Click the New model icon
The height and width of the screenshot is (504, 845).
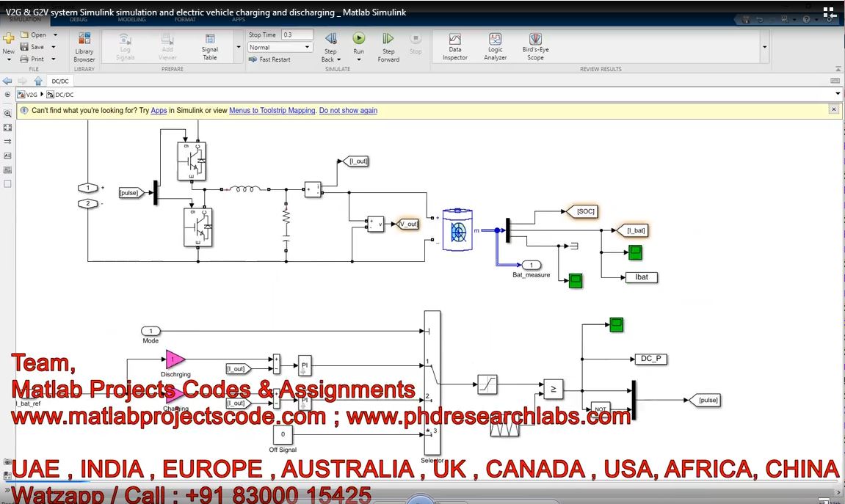pos(9,38)
